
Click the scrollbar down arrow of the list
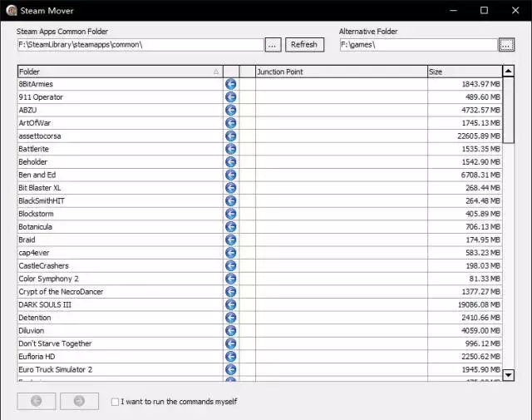click(x=508, y=375)
